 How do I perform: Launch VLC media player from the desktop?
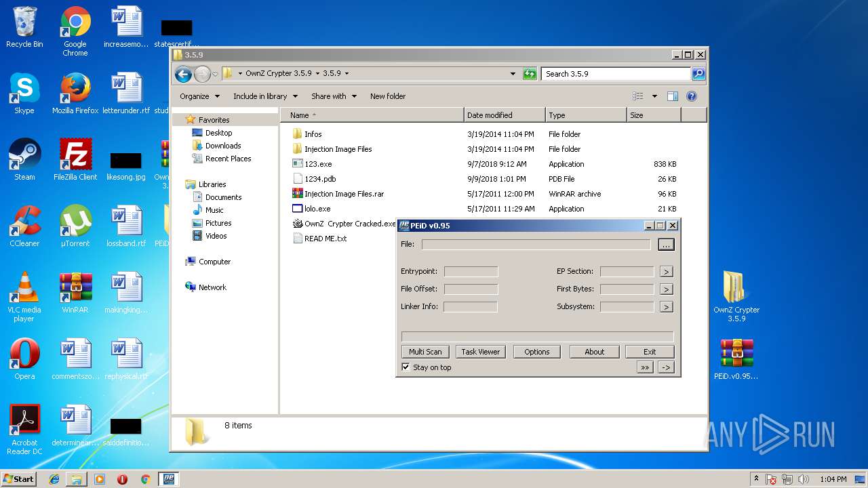(x=24, y=297)
